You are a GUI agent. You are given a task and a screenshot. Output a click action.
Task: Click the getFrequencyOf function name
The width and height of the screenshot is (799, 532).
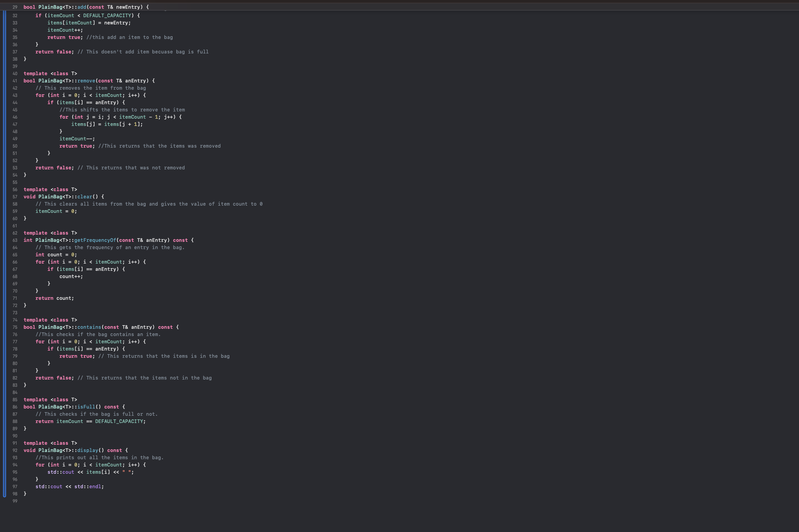[95, 240]
